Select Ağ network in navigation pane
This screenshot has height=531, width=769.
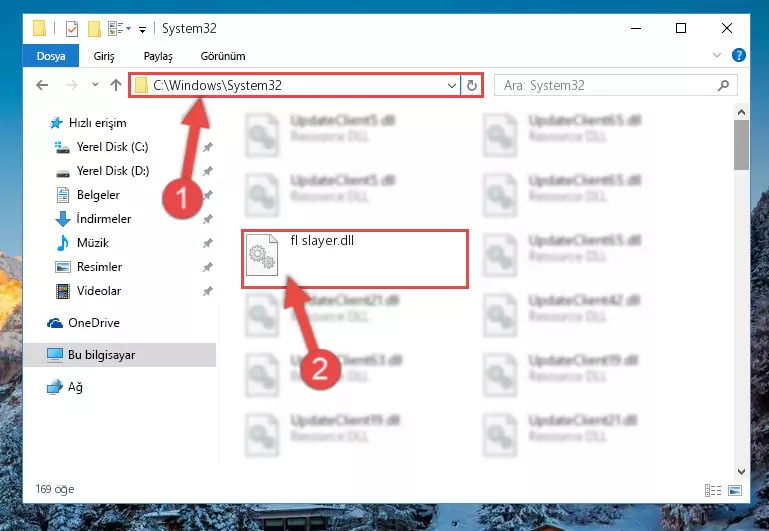point(65,387)
